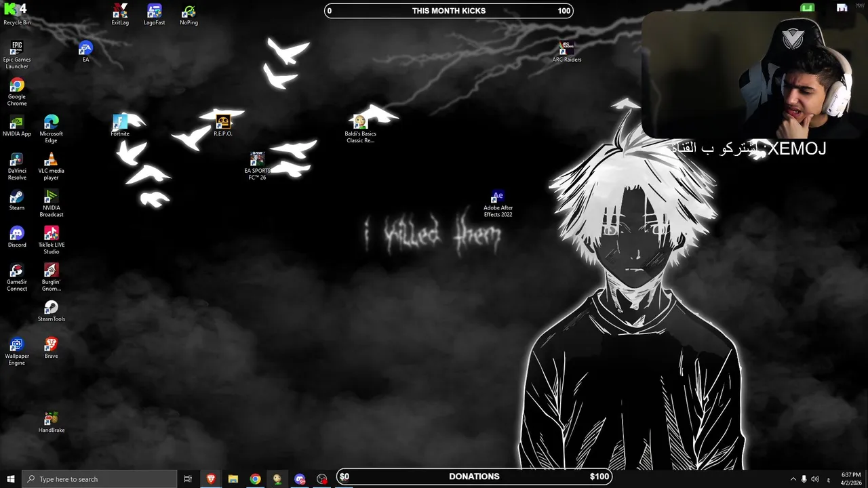Click the HandBrake desktop icon
868x488 pixels.
click(51, 422)
